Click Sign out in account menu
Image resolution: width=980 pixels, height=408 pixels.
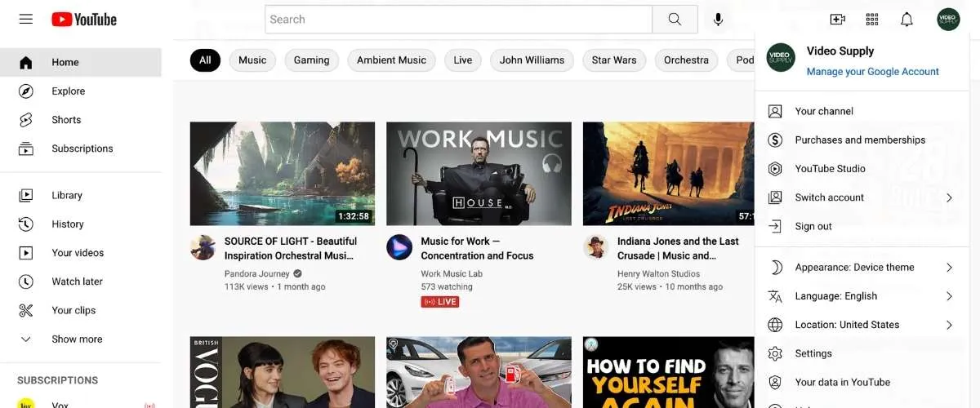pyautogui.click(x=862, y=226)
